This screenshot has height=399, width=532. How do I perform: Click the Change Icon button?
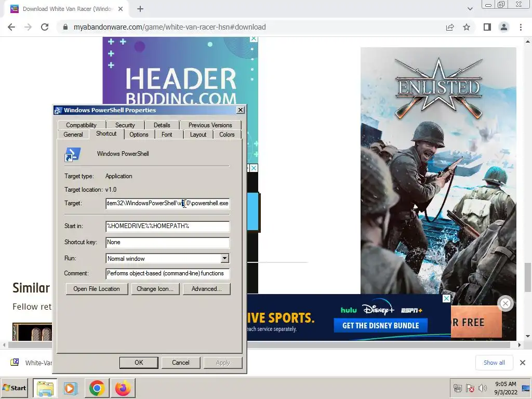pyautogui.click(x=155, y=289)
